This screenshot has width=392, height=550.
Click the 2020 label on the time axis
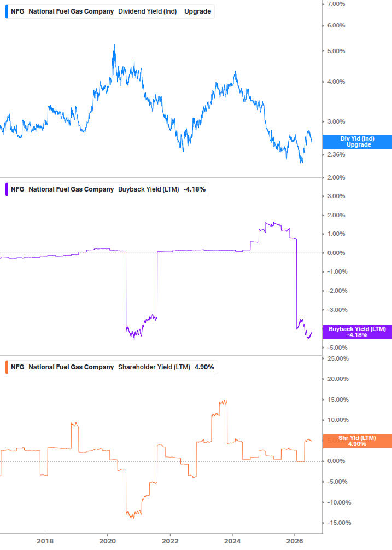108,541
